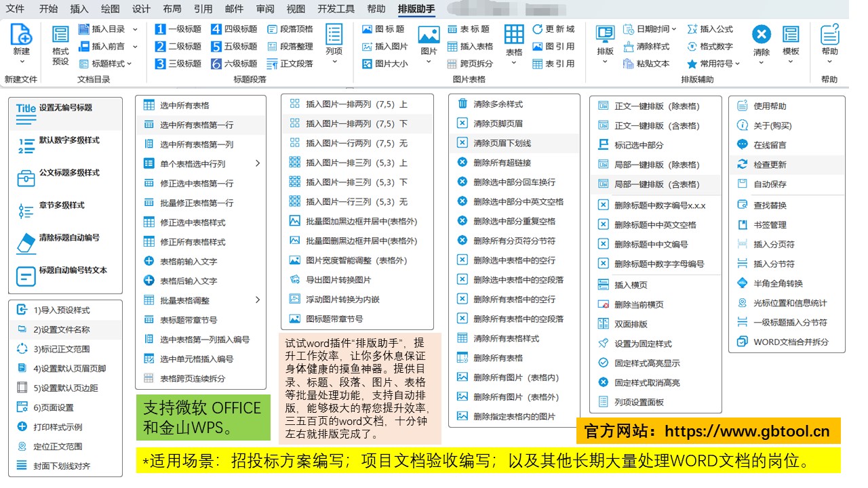
Task: Select 删除所有超链接 menu item
Action: 514,163
